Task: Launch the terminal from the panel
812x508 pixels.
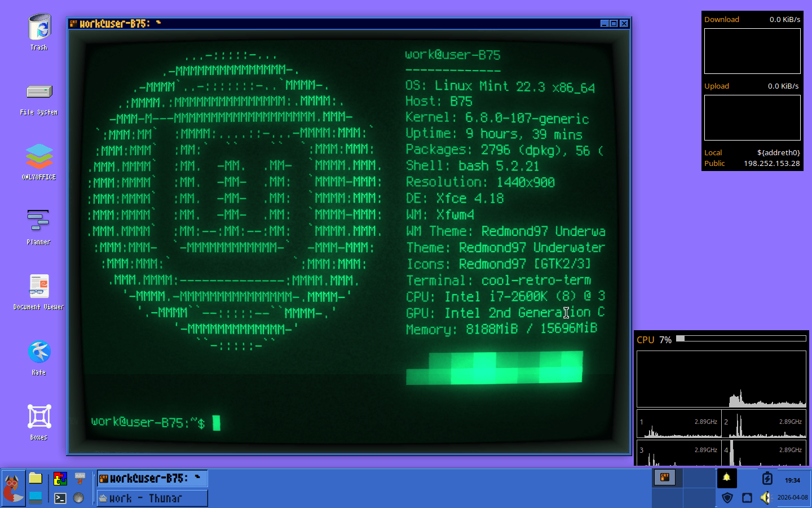Action: pos(60,498)
